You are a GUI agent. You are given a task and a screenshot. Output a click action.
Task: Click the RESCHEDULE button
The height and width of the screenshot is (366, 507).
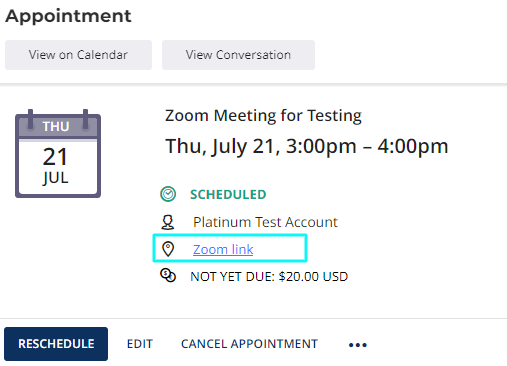(x=56, y=344)
